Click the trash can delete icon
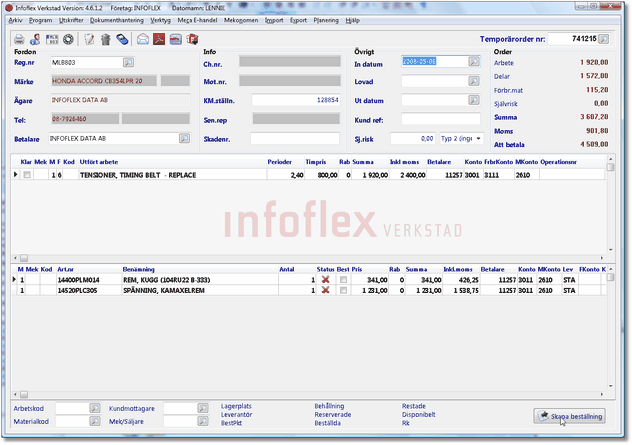 [106, 39]
